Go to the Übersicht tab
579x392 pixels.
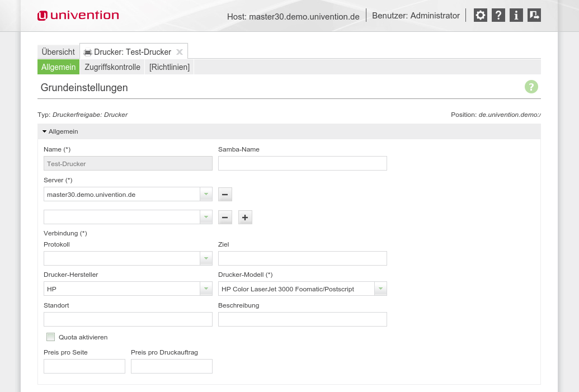click(58, 52)
